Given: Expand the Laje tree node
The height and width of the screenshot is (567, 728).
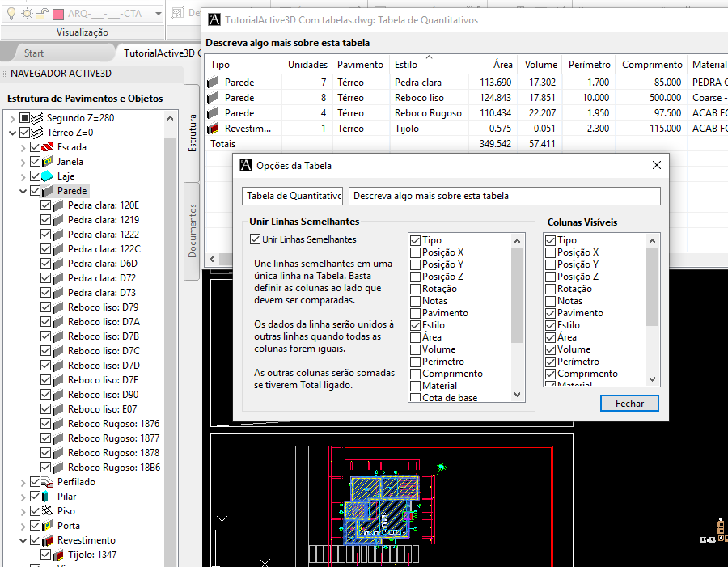Looking at the screenshot, I should (23, 177).
